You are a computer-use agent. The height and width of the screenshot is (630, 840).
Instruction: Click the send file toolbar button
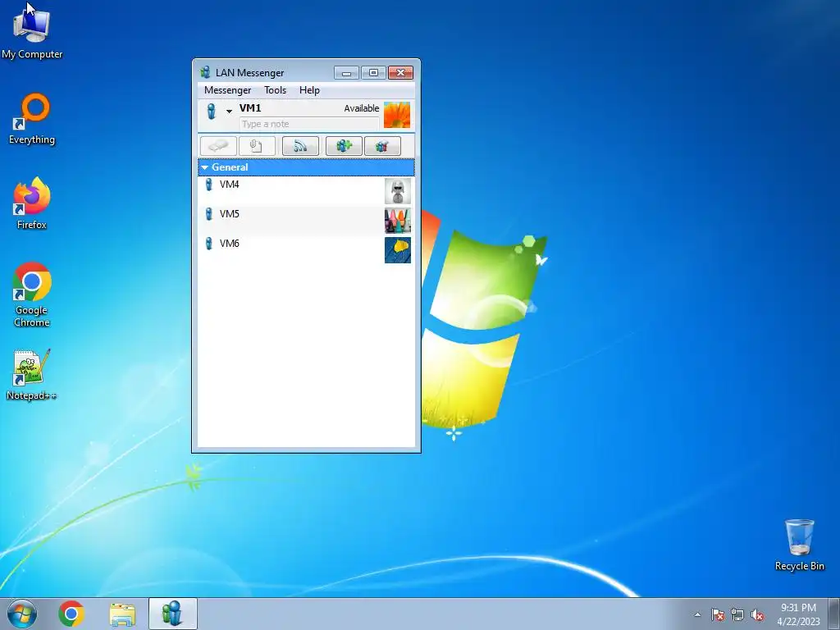257,146
